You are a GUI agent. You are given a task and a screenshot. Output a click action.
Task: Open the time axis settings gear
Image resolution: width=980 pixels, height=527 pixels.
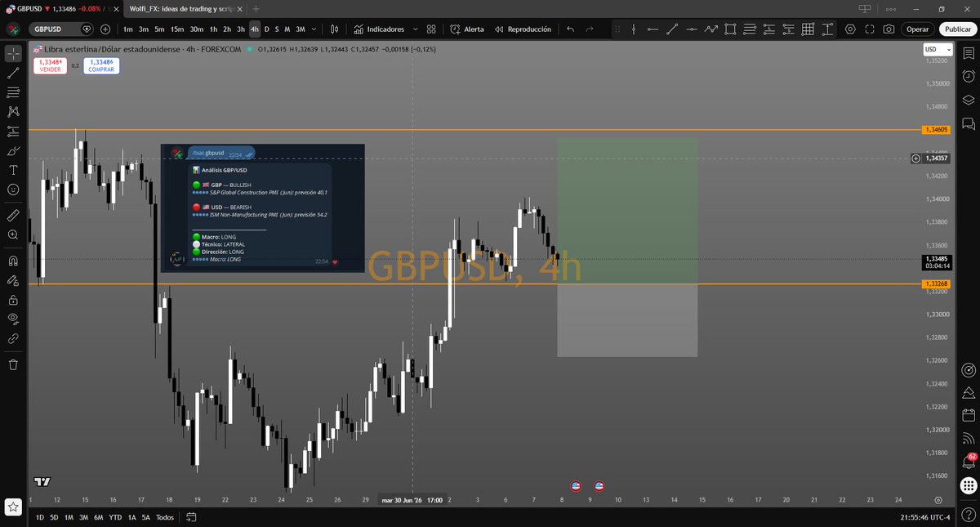[x=938, y=500]
